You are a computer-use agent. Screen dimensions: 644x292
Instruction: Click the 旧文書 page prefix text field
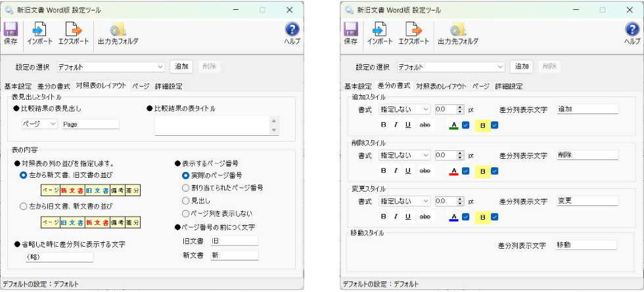point(234,241)
